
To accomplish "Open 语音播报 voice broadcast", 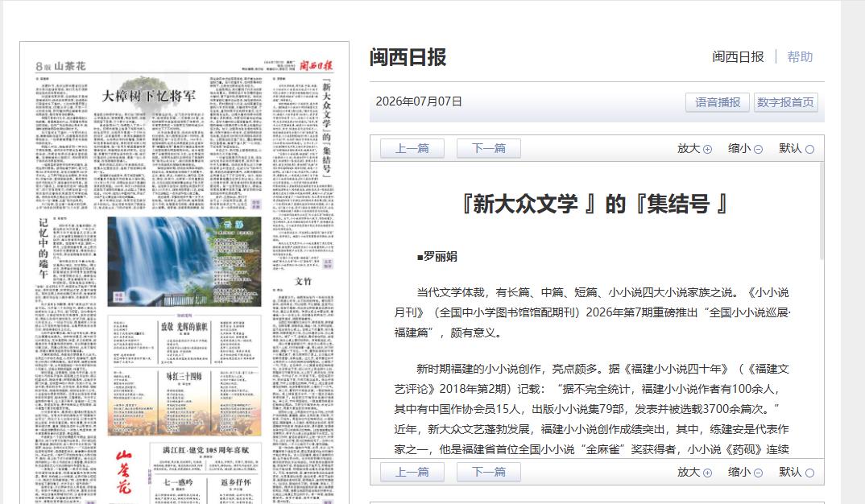I will pyautogui.click(x=717, y=102).
